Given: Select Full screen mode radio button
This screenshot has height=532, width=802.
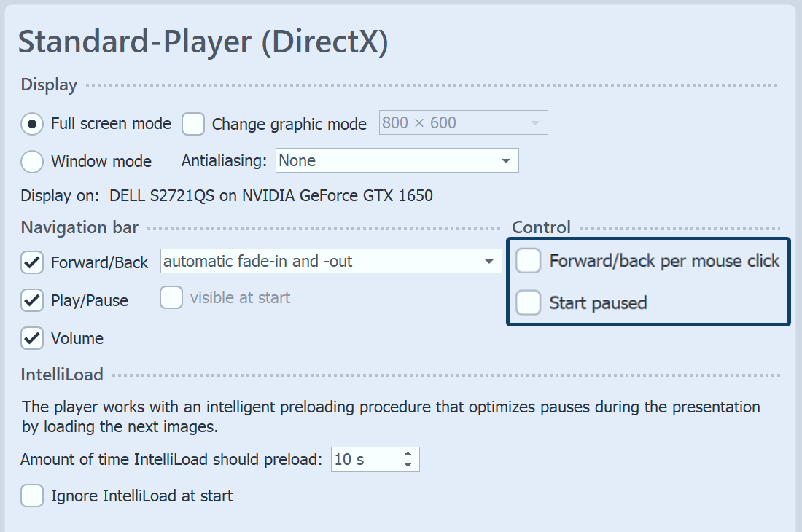Looking at the screenshot, I should (x=32, y=124).
